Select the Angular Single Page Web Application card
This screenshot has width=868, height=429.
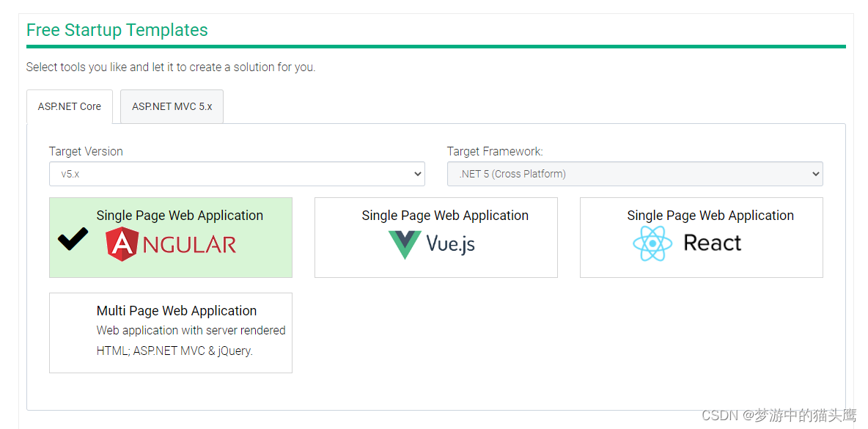170,237
